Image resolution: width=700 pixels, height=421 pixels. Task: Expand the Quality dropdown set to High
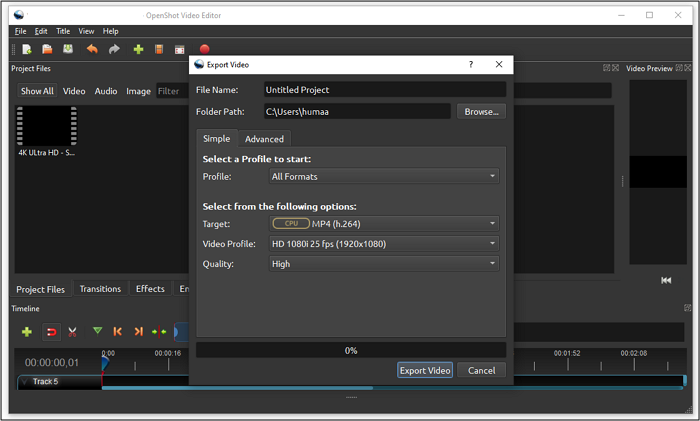384,264
